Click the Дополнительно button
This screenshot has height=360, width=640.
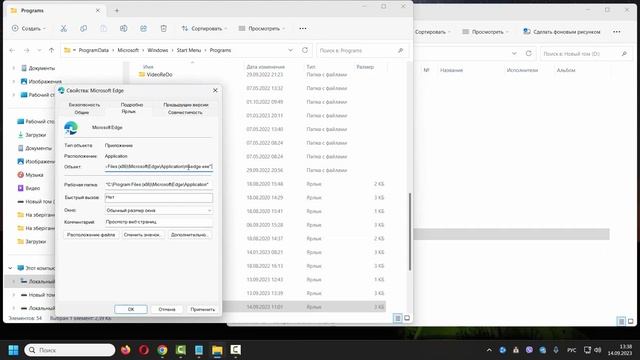coord(189,235)
